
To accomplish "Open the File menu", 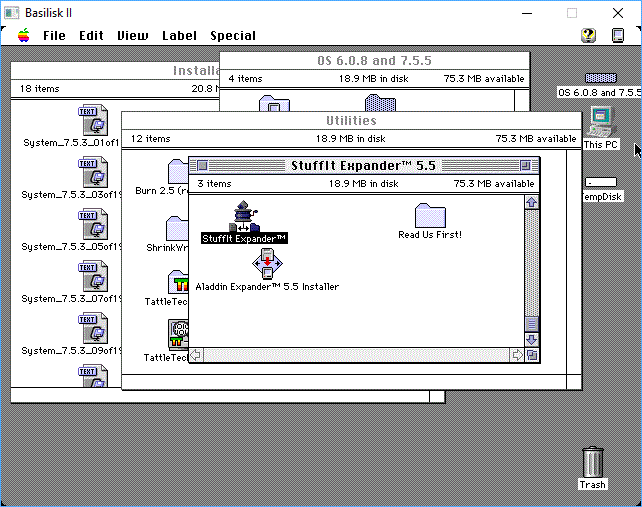I will pyautogui.click(x=54, y=36).
